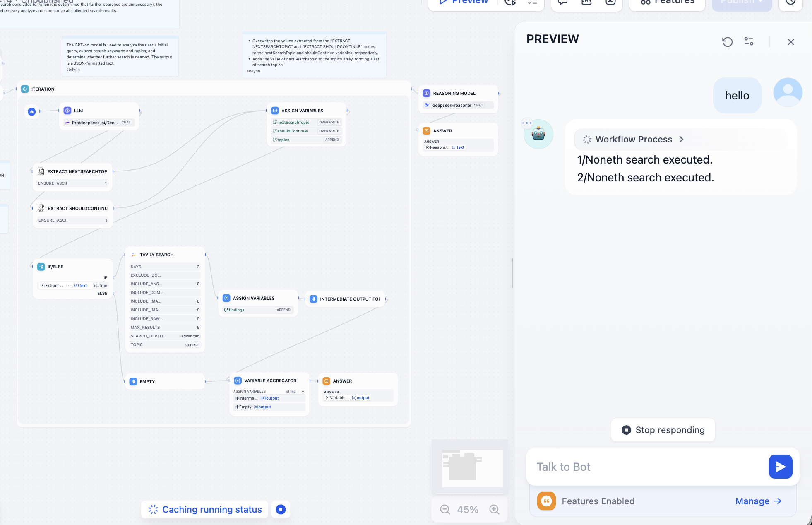Click the blue send message button
Screen dimensions: 812x525
pos(780,467)
